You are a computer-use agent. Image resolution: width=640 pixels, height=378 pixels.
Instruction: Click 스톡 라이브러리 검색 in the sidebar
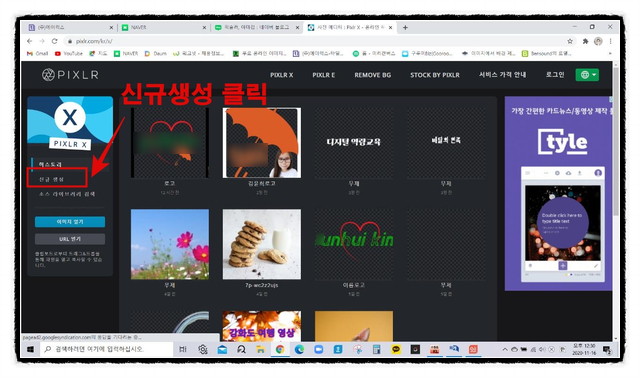[67, 194]
